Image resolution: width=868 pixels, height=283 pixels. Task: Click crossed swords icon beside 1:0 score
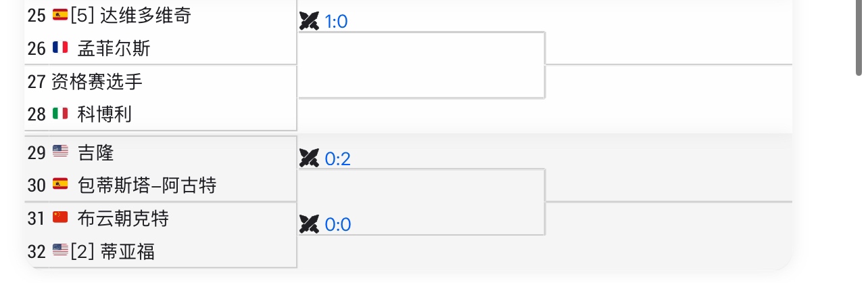pos(309,22)
